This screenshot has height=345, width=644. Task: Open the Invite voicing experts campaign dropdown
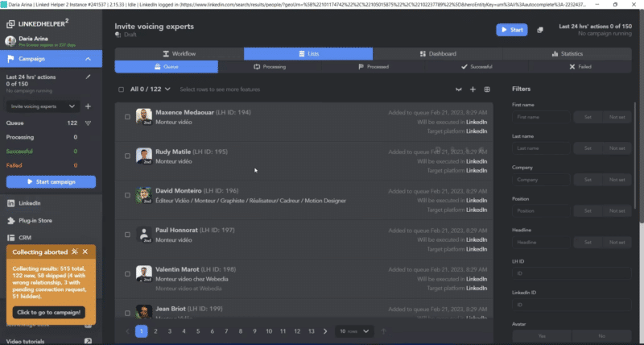click(x=43, y=106)
